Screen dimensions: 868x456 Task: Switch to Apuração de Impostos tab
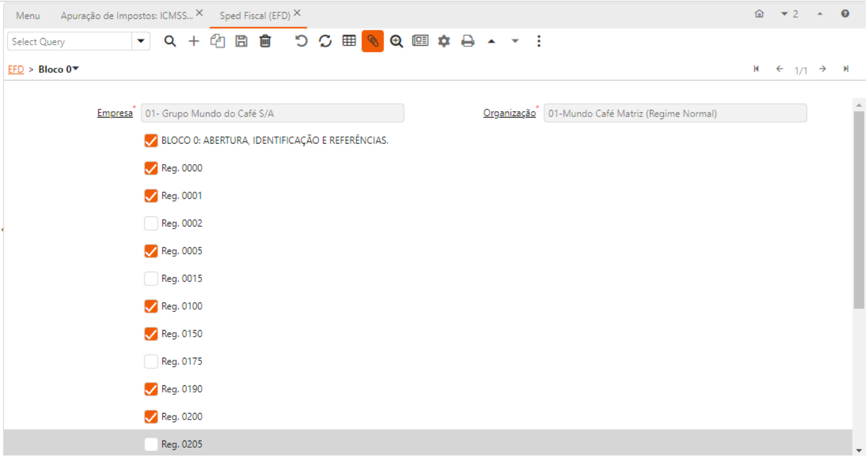[126, 15]
